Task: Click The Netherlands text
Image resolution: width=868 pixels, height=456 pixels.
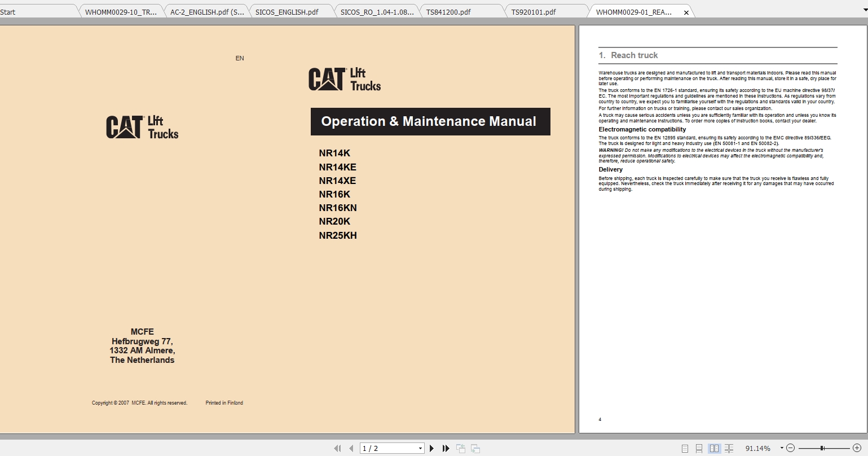Action: pyautogui.click(x=142, y=360)
